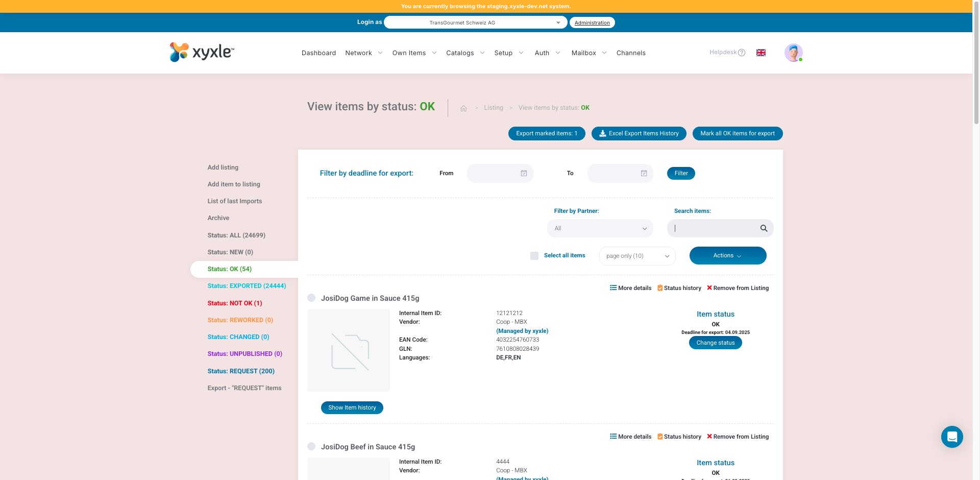
Task: Open the Channels menu item
Action: tap(631, 53)
